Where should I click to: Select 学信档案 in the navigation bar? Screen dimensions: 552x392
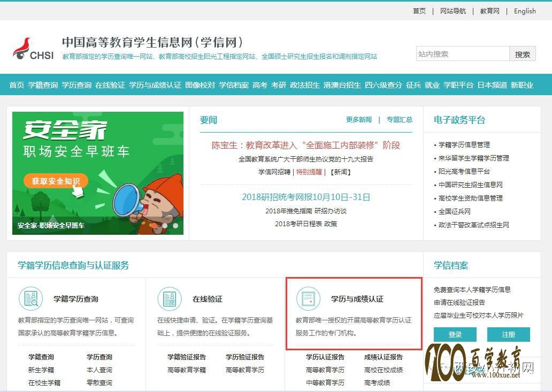(234, 85)
